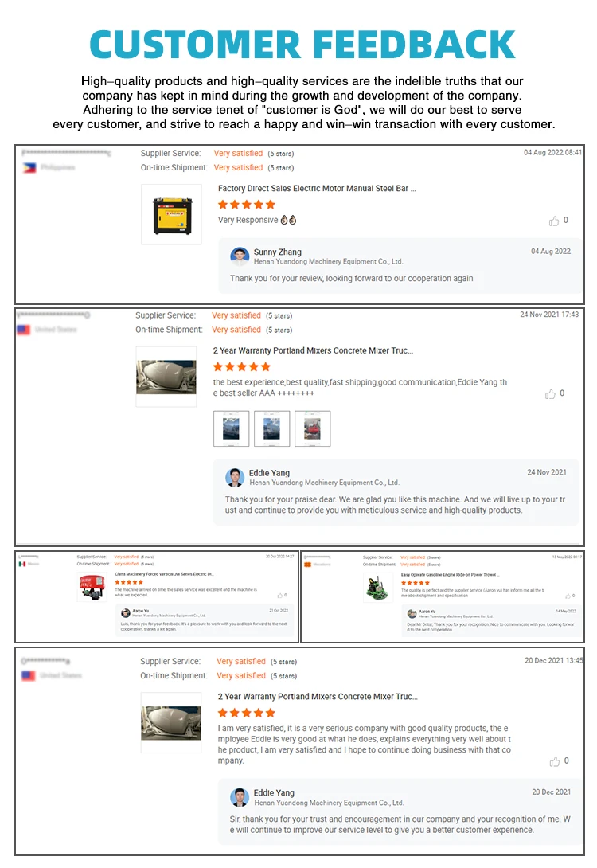
Task: Click Eddie Yang's avatar in the 24 Nov 2021 reply
Action: click(x=235, y=477)
